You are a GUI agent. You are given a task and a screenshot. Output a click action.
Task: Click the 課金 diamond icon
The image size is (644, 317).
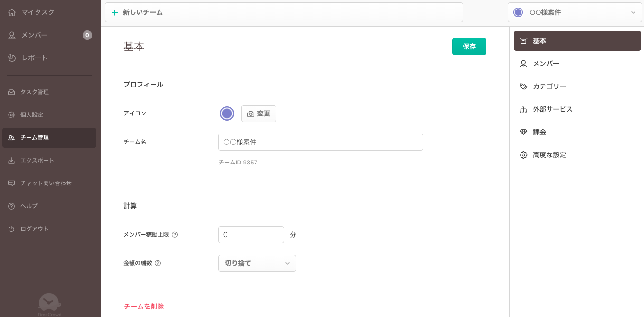tap(523, 132)
